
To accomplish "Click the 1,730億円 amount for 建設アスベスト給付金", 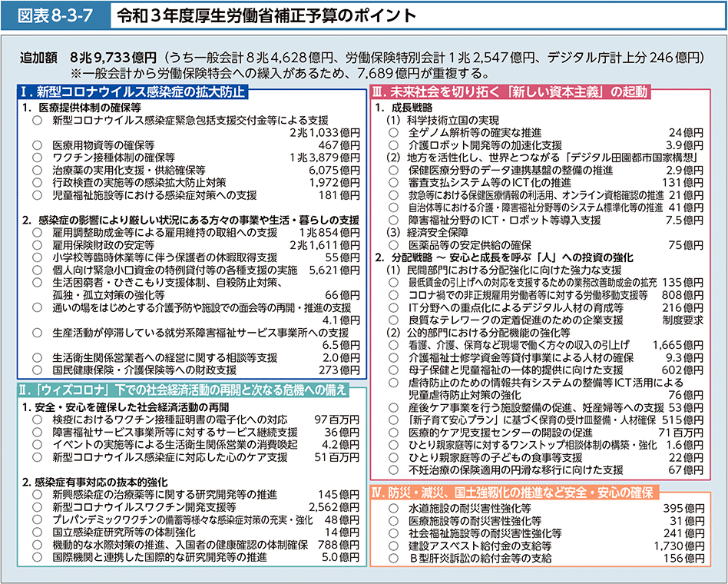I will click(678, 545).
